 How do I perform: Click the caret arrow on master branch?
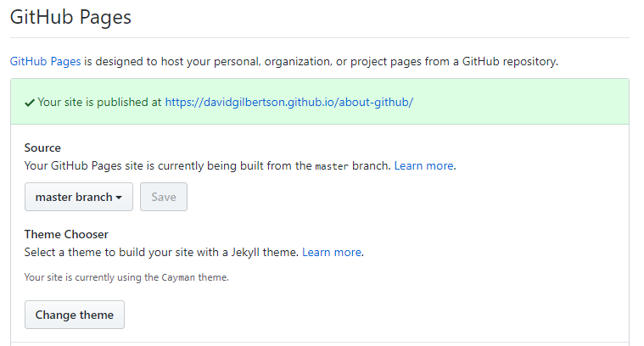tap(119, 198)
